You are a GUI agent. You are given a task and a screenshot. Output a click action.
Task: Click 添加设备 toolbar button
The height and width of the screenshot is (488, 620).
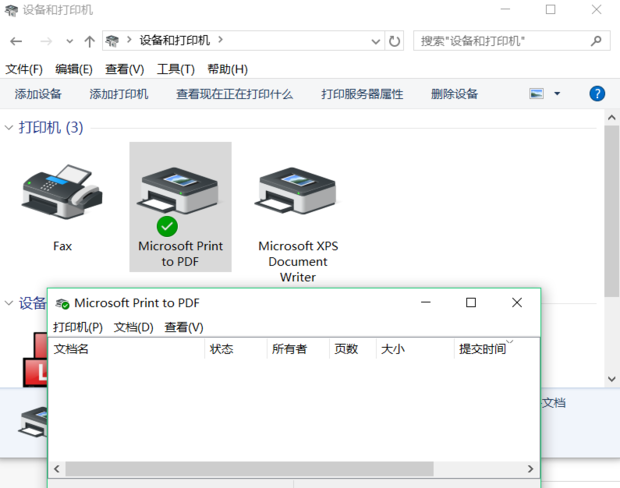point(38,94)
